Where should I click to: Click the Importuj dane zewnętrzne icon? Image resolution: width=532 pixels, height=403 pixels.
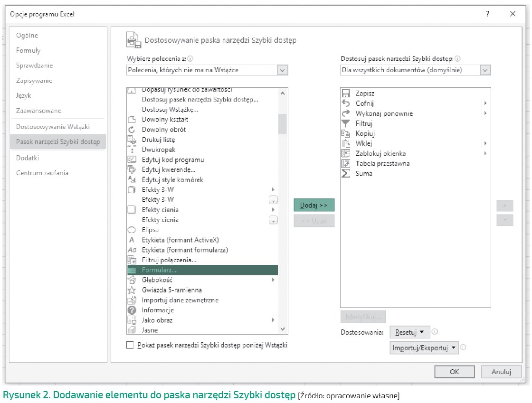click(132, 300)
